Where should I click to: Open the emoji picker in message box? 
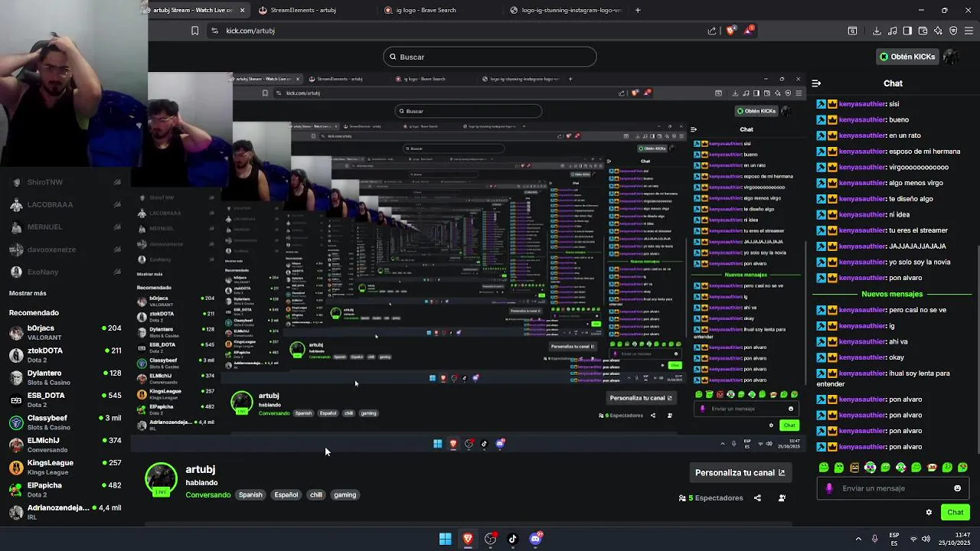[x=957, y=488]
